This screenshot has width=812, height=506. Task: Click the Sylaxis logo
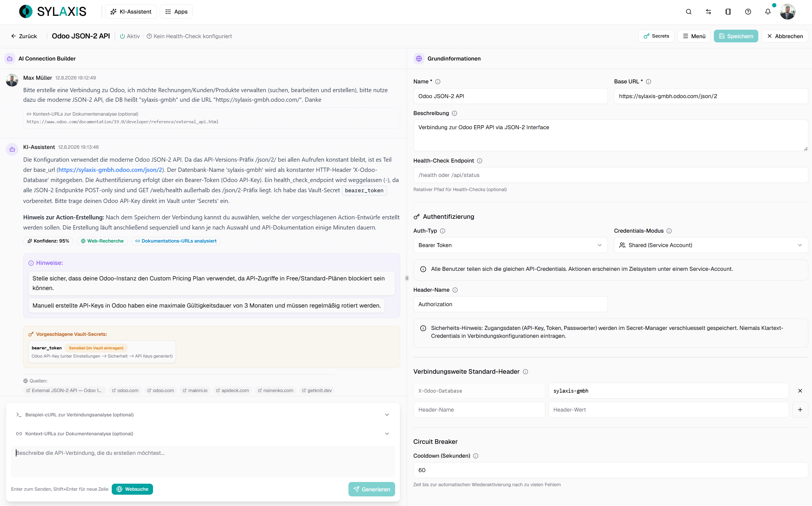pos(53,11)
